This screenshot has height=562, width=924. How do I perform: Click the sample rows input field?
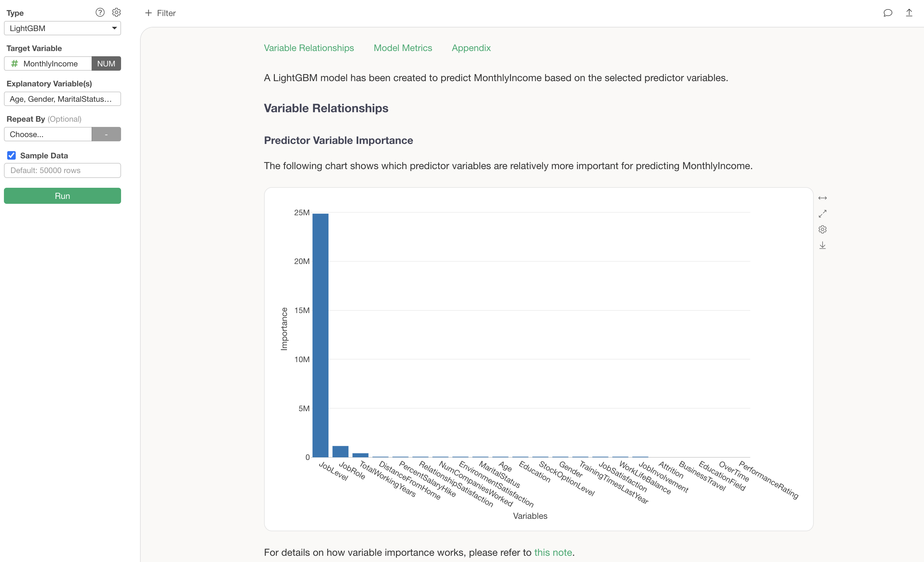62,170
